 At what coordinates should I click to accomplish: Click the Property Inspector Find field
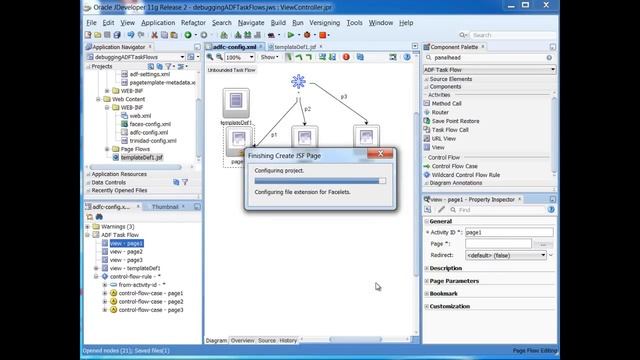tap(501, 210)
